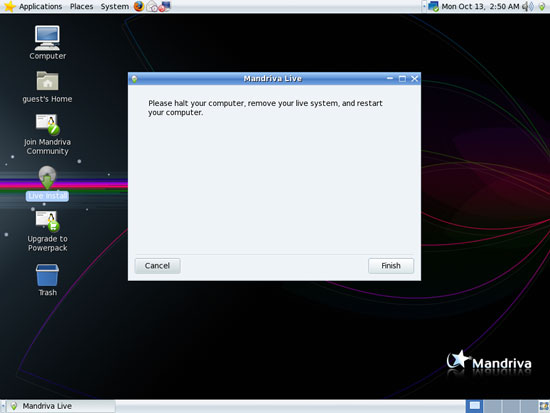
Task: Minimize the Mandriva Live window
Action: (390, 79)
